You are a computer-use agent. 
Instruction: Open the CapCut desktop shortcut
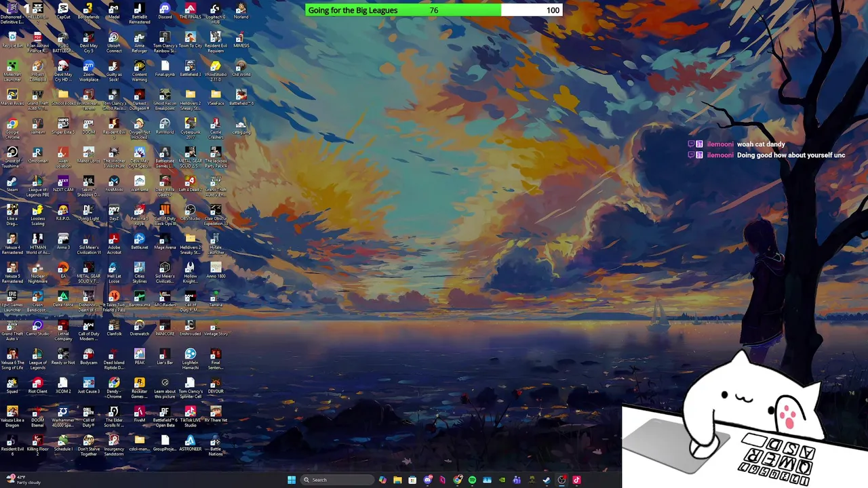pyautogui.click(x=63, y=11)
